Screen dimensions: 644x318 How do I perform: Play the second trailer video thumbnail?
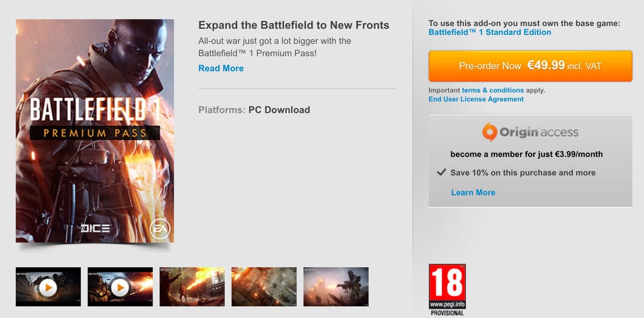(x=120, y=287)
